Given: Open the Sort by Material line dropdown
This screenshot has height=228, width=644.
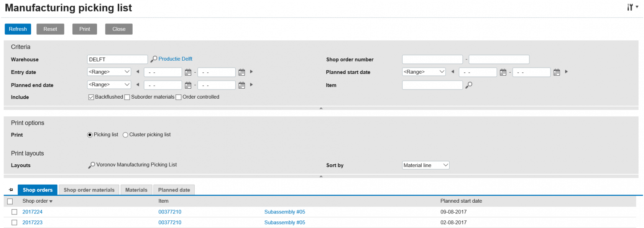Looking at the screenshot, I should click(426, 165).
